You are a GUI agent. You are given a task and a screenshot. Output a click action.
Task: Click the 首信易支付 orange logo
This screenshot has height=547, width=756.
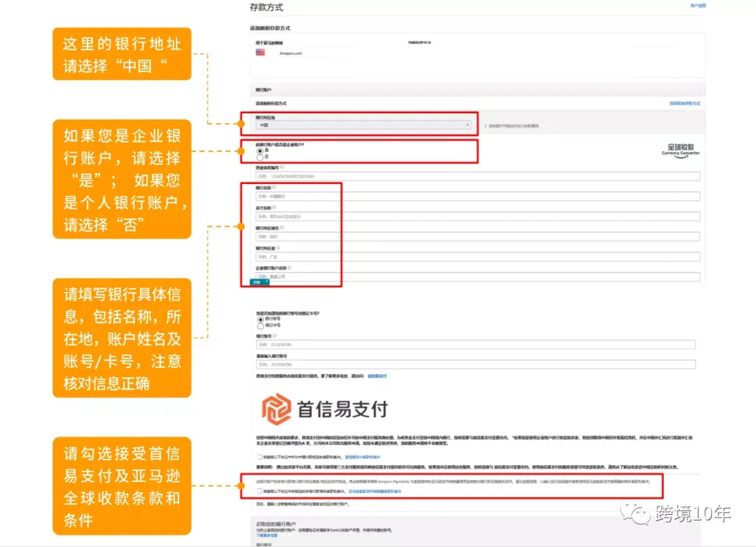pyautogui.click(x=276, y=409)
